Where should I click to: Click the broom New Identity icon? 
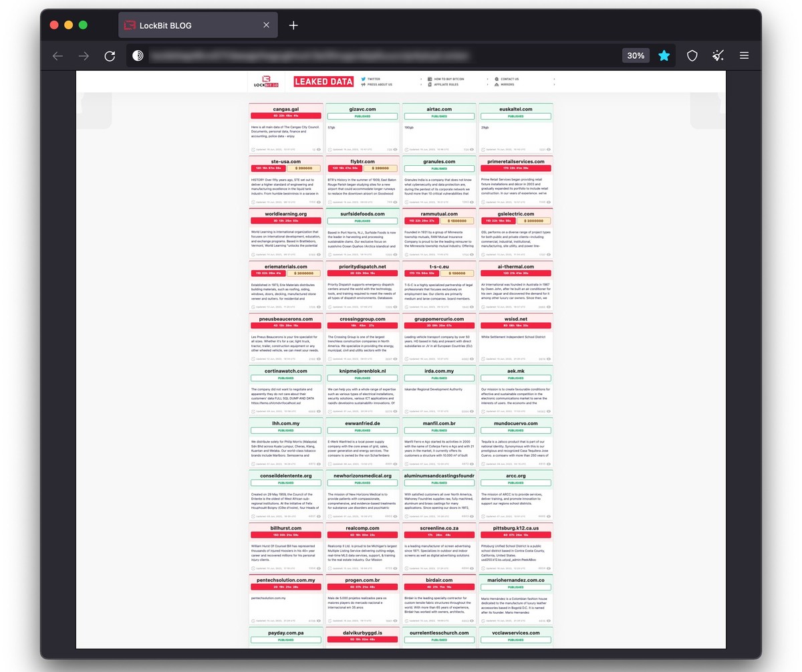click(718, 56)
